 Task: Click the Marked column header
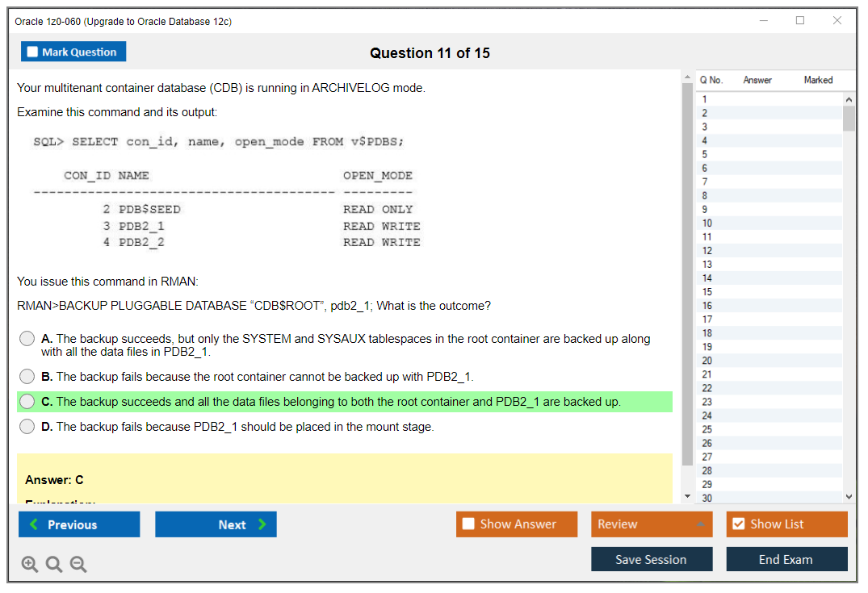[818, 80]
